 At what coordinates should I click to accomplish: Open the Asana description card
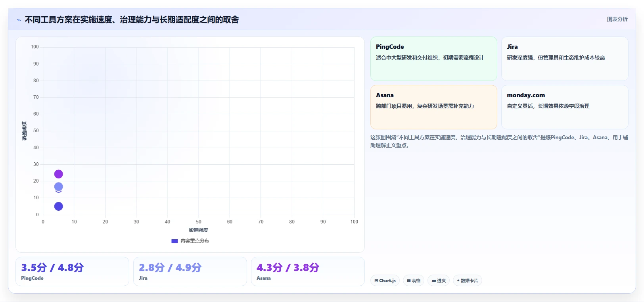coord(433,107)
